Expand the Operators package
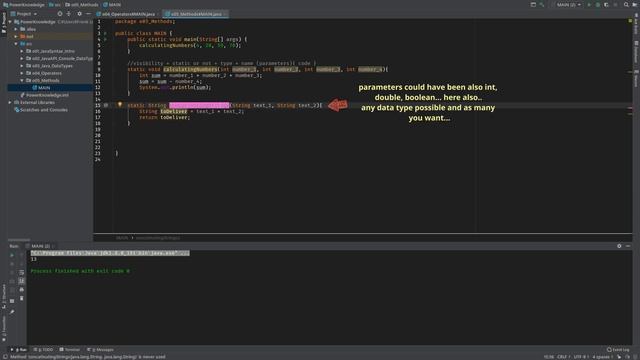 click(22, 73)
